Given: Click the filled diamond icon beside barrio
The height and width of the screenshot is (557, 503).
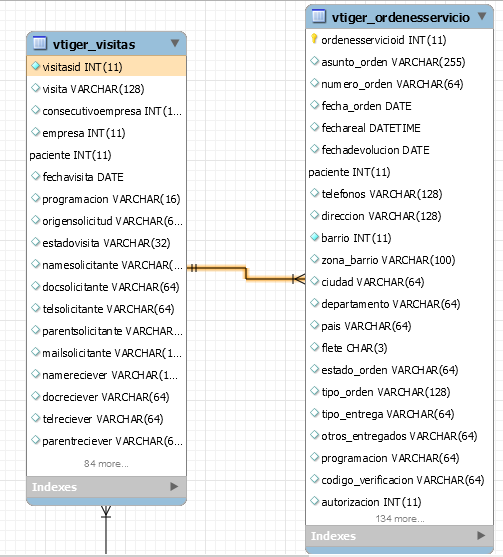Looking at the screenshot, I should pyautogui.click(x=314, y=237).
